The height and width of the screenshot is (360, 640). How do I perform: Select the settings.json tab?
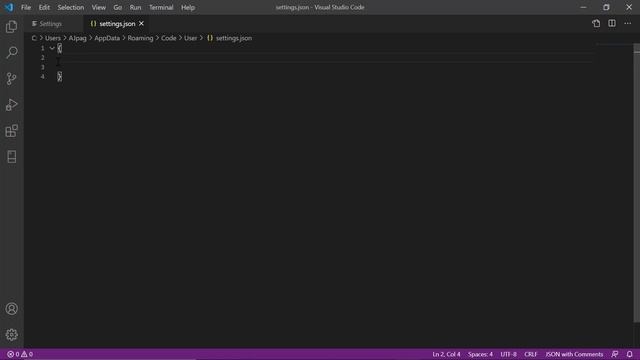coord(116,24)
